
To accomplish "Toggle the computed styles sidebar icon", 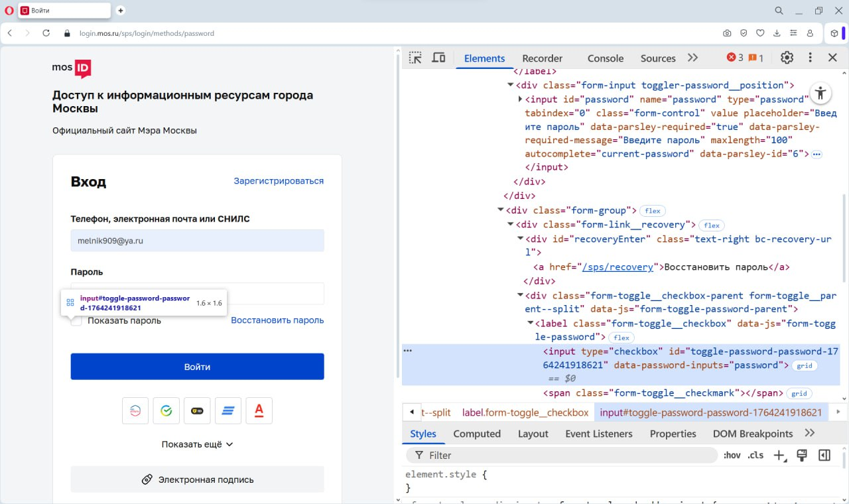I will pos(824,455).
